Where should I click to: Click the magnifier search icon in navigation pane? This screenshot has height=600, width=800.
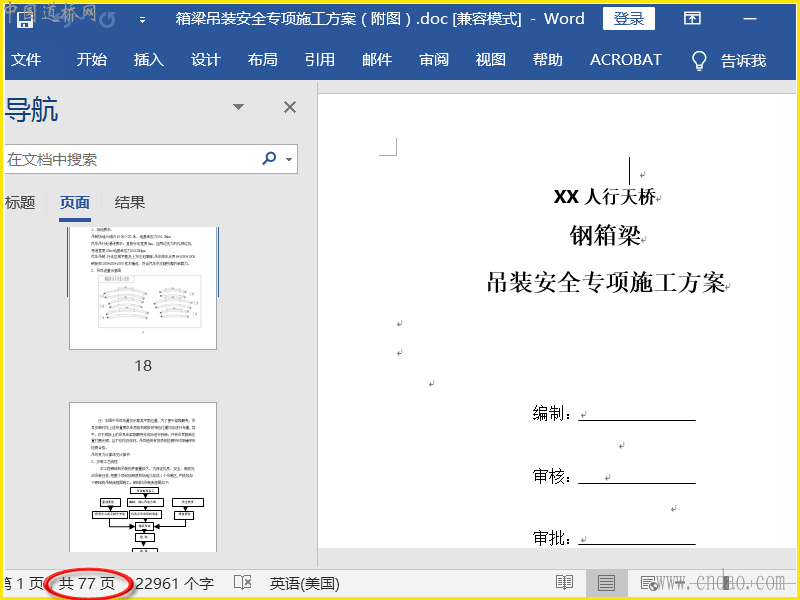[x=269, y=159]
